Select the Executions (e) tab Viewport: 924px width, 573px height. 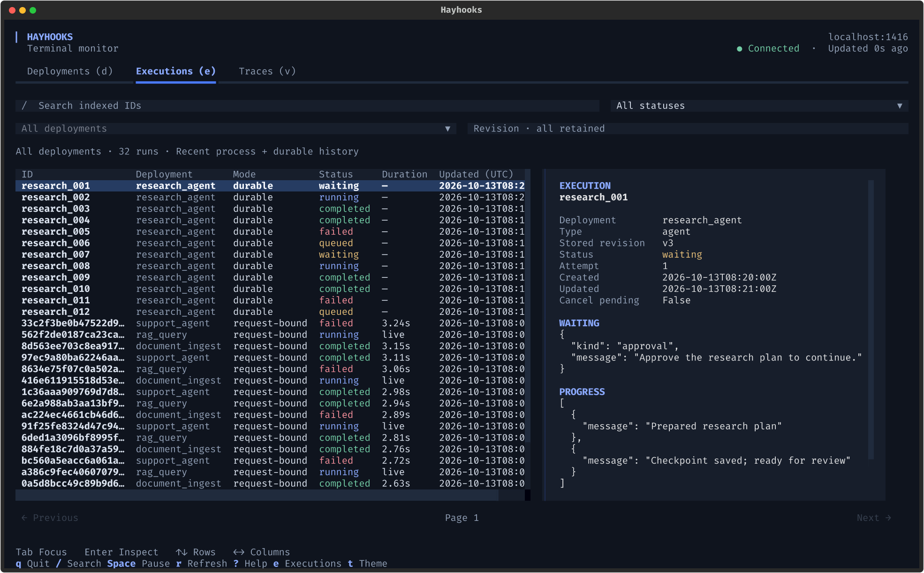pyautogui.click(x=176, y=71)
